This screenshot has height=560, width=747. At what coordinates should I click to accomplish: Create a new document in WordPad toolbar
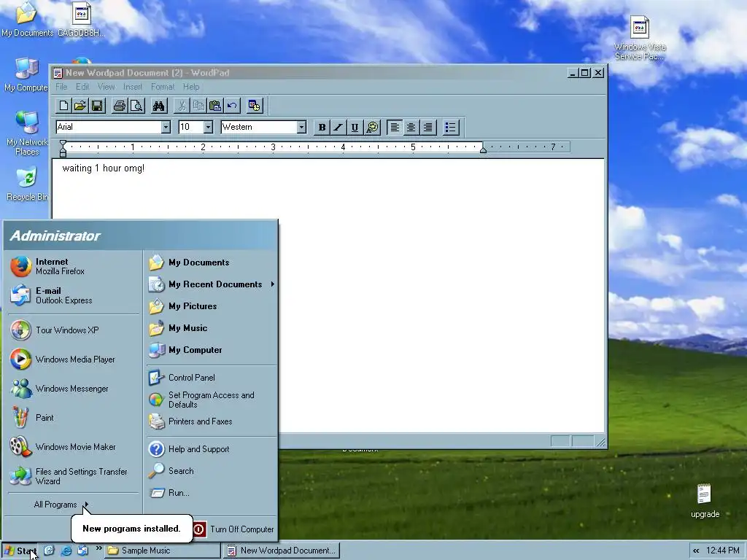coord(63,106)
